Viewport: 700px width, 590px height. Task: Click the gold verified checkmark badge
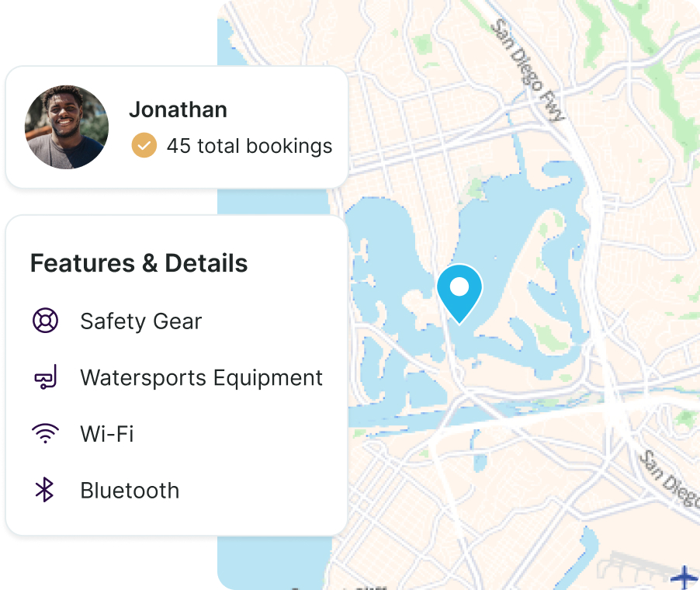pos(144,145)
